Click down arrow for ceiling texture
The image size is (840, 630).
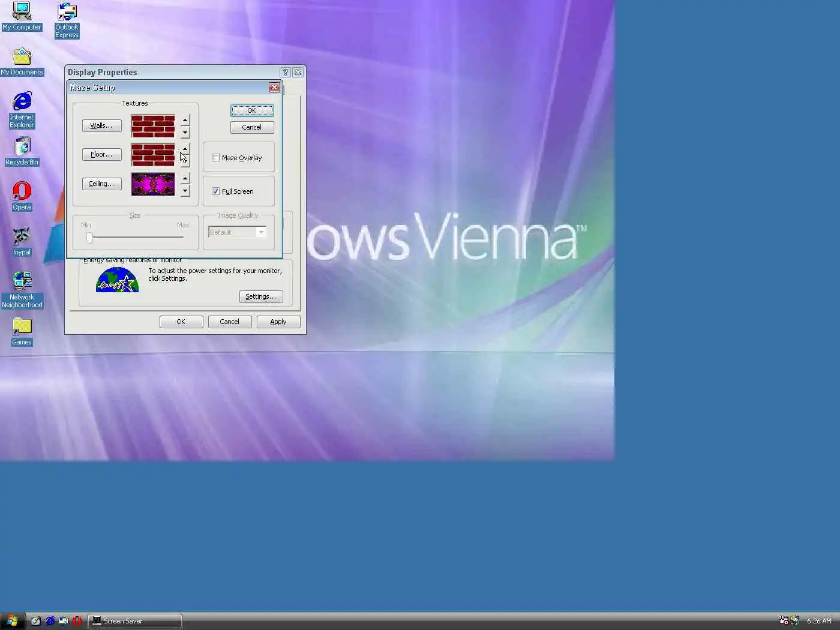pyautogui.click(x=185, y=190)
